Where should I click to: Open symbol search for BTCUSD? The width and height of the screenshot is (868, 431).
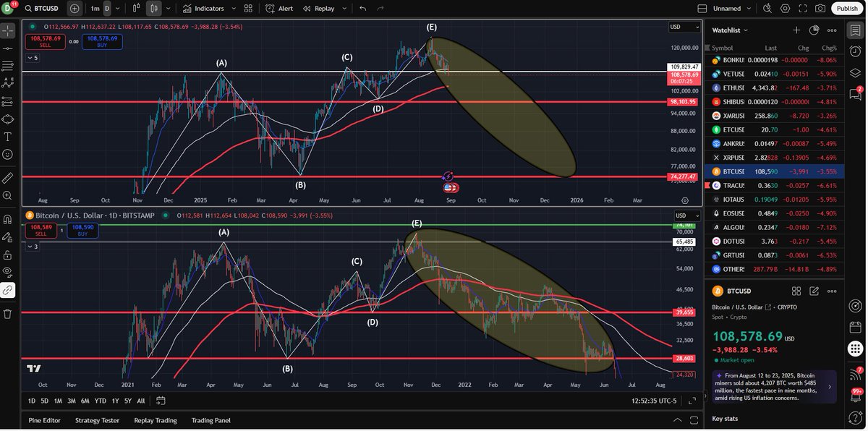tap(42, 9)
